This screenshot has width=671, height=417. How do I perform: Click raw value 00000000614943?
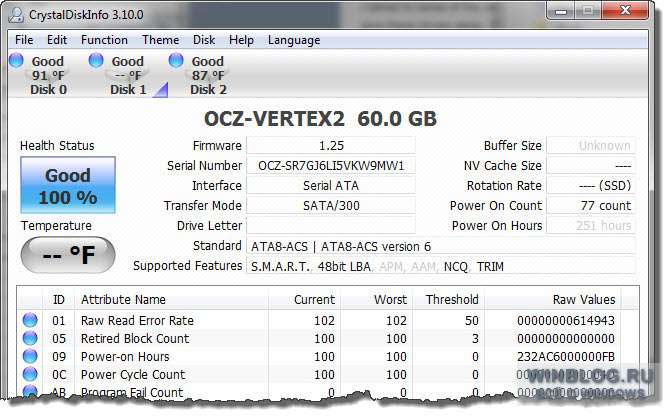566,321
